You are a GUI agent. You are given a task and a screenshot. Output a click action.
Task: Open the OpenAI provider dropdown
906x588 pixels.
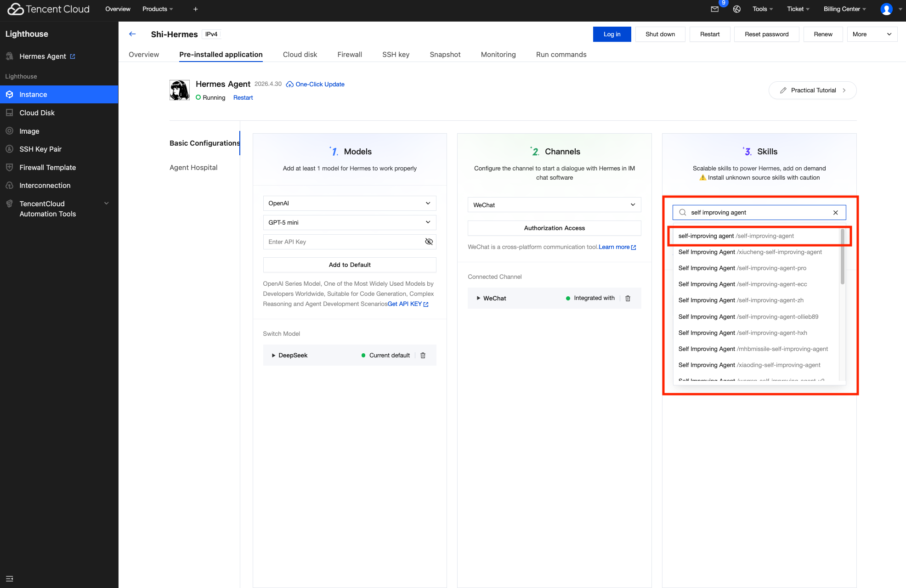350,203
